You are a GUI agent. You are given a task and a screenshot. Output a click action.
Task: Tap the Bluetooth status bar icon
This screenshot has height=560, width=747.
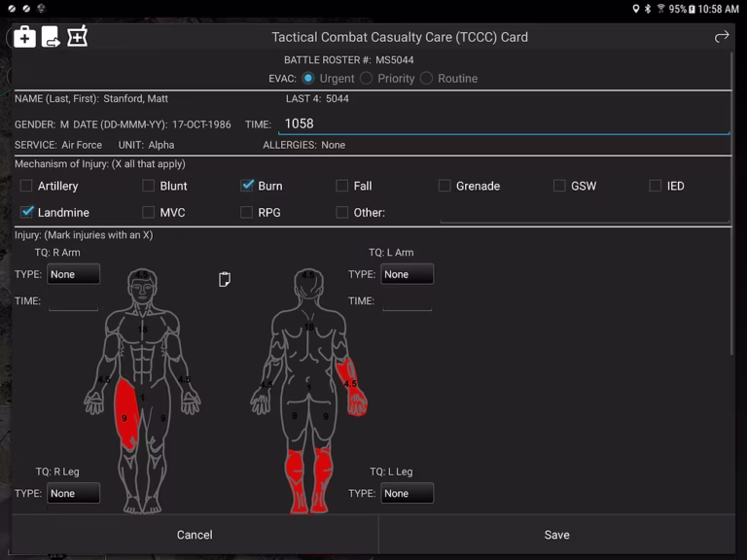[x=648, y=9]
